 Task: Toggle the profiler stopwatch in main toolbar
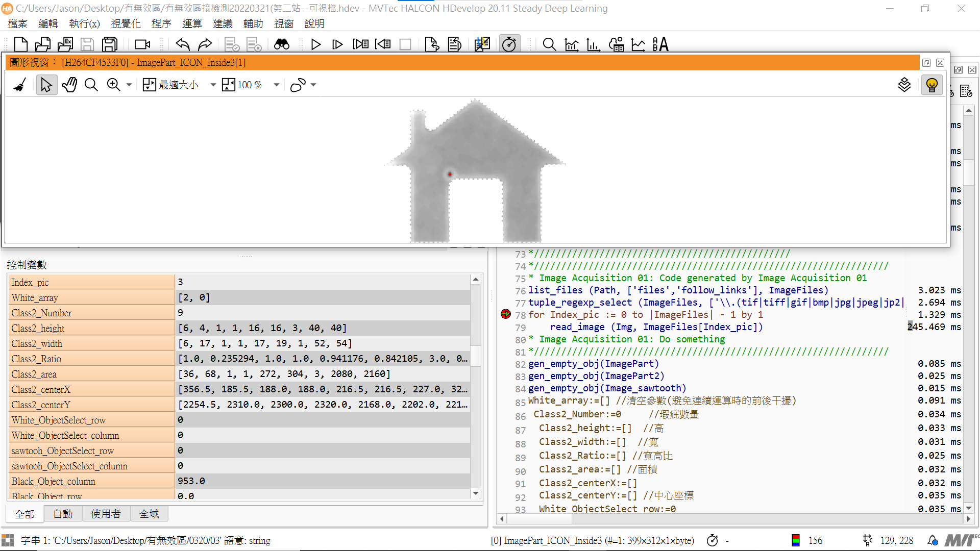click(509, 44)
